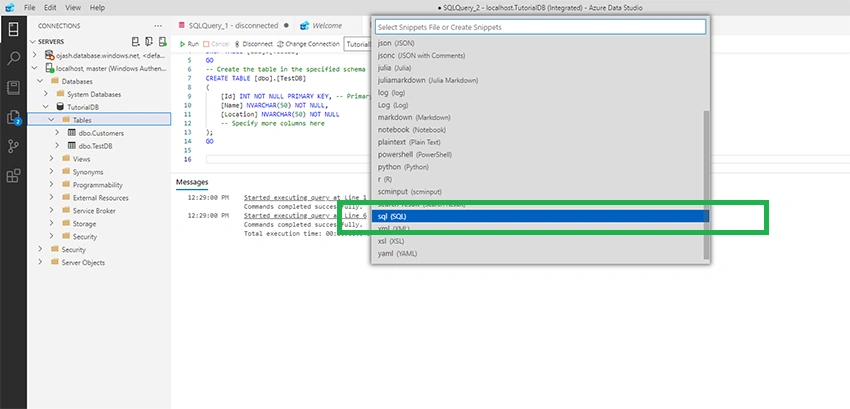
Task: Select json (JSON) in the snippets list
Action: pos(537,43)
